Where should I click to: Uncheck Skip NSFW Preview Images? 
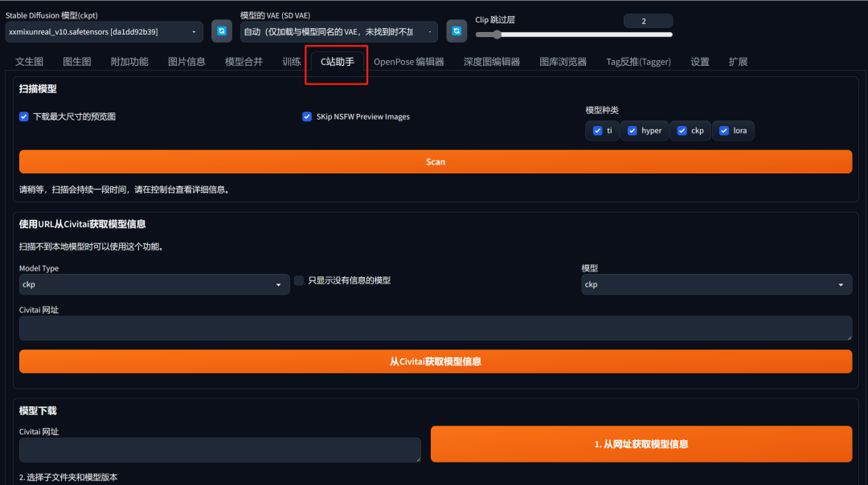click(x=307, y=116)
